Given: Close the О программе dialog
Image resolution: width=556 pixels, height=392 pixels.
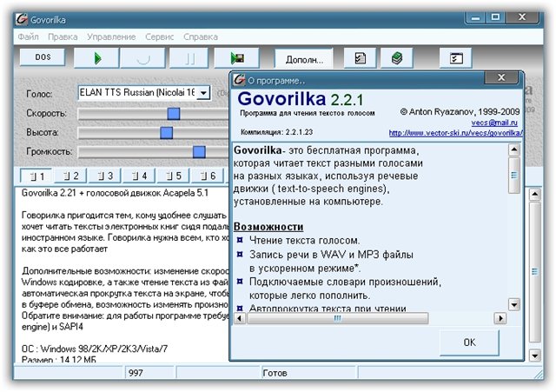Looking at the screenshot, I should [x=501, y=77].
